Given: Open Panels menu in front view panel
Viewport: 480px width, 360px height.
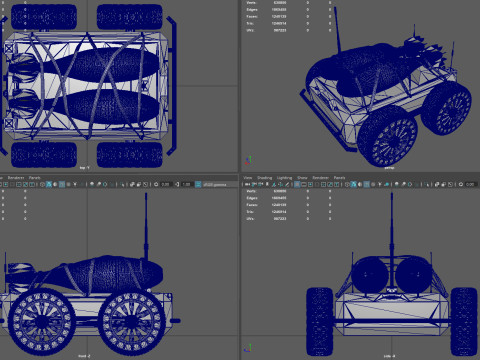Looking at the screenshot, I should 34,178.
